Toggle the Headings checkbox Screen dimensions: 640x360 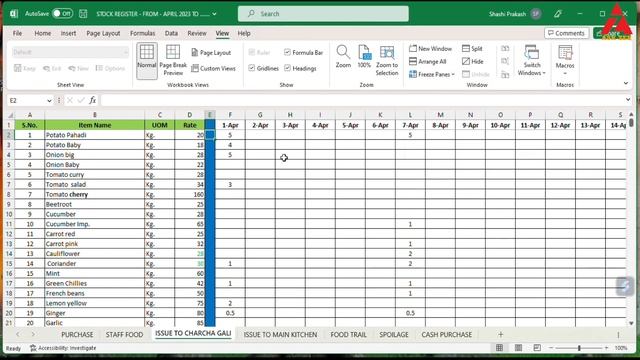(x=287, y=68)
